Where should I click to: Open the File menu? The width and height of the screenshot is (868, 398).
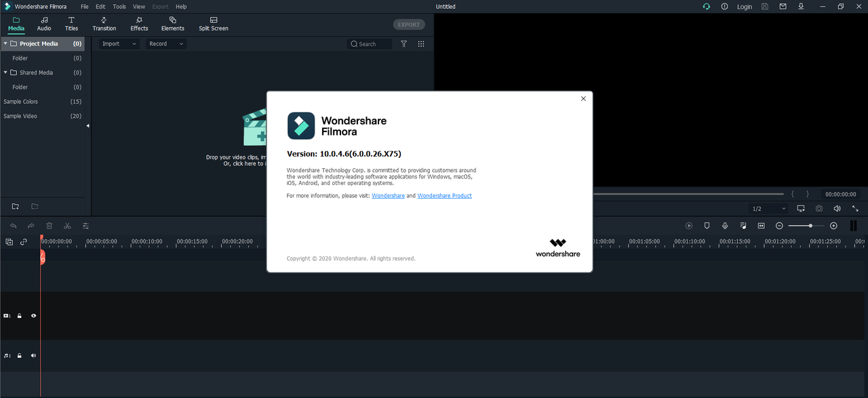[x=85, y=7]
